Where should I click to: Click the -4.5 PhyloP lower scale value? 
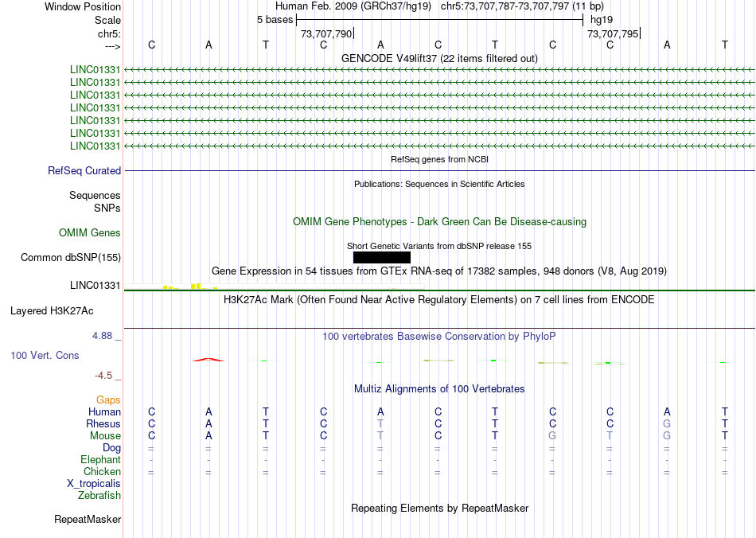(x=103, y=376)
